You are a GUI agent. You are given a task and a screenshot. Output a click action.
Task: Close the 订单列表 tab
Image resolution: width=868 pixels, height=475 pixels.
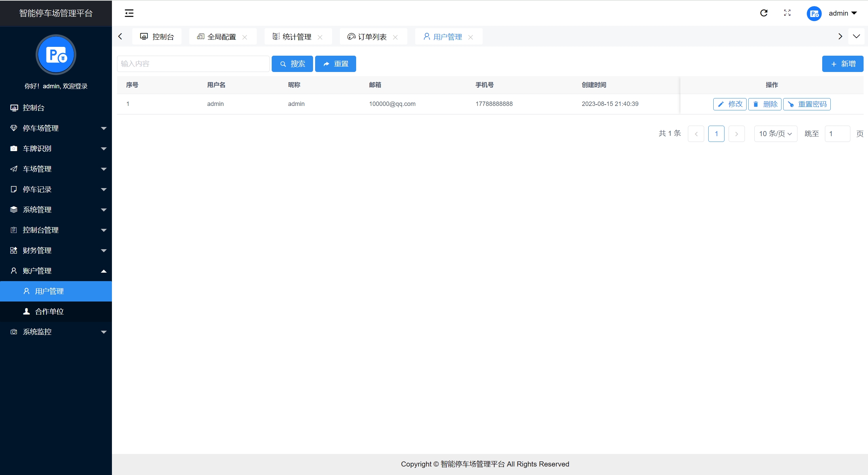(395, 37)
